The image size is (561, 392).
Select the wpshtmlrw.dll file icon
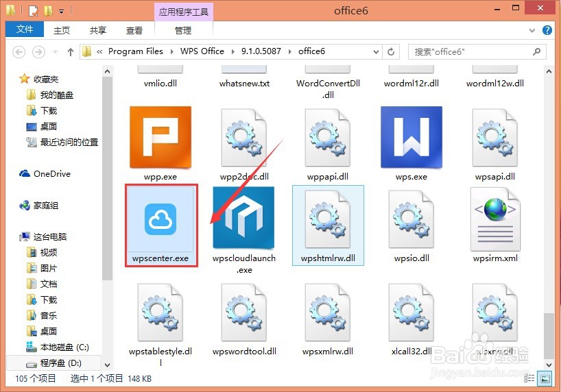pyautogui.click(x=328, y=219)
